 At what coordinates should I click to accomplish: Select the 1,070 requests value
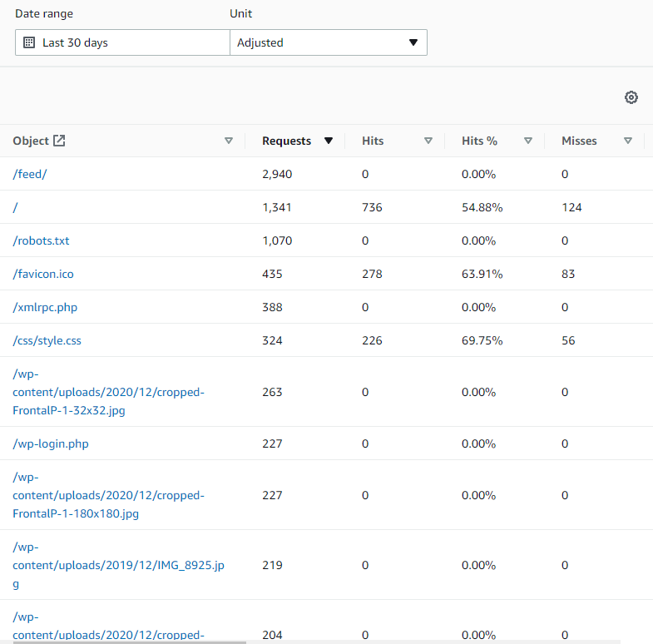277,240
